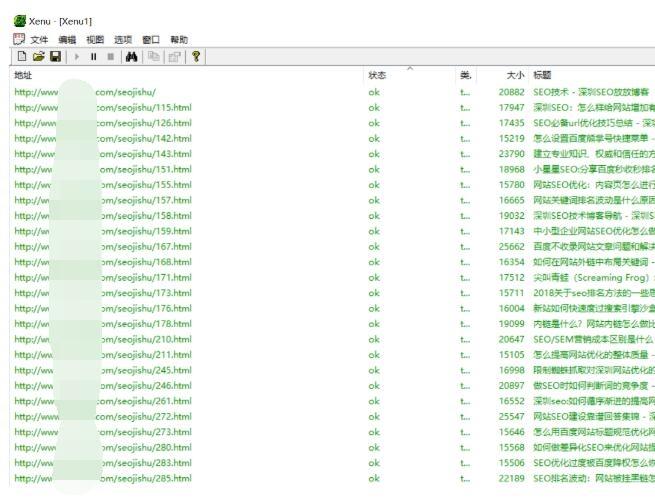Click the title starting with 2018关于seo排名方法
The width and height of the screenshot is (655, 501).
pyautogui.click(x=594, y=293)
